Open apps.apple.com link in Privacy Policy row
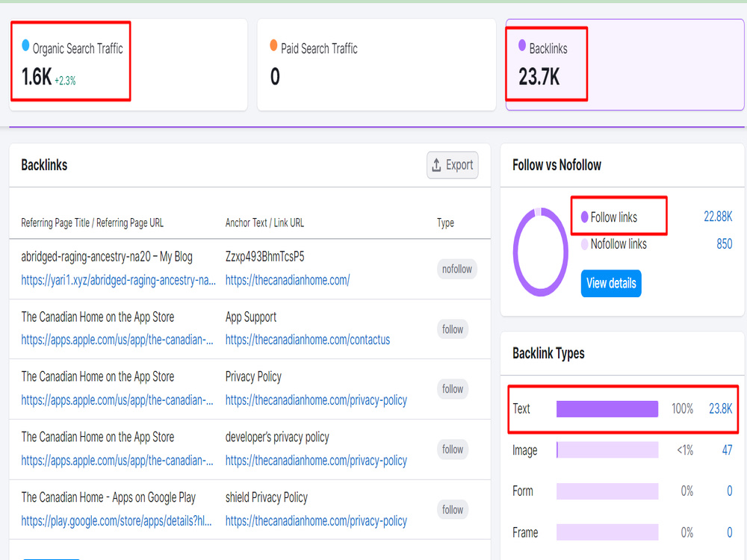This screenshot has width=747, height=560. click(117, 400)
